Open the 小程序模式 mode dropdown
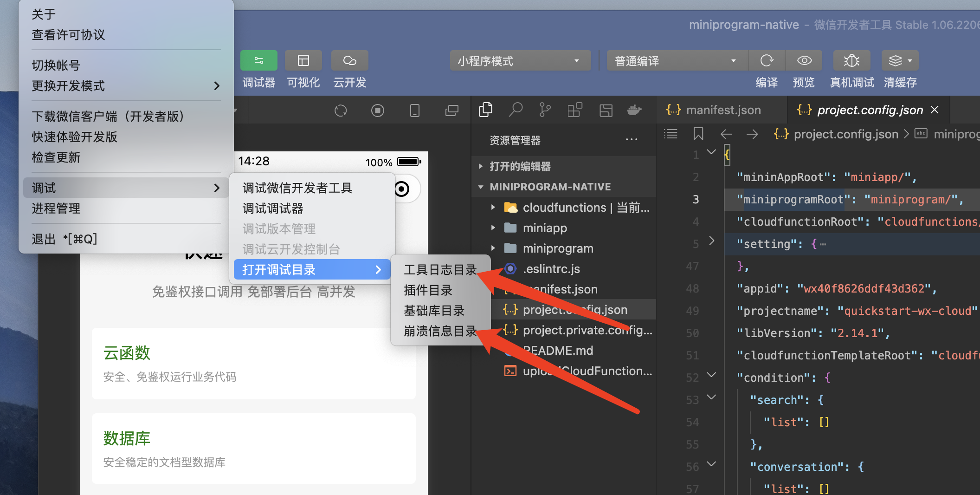This screenshot has width=980, height=495. [x=520, y=61]
